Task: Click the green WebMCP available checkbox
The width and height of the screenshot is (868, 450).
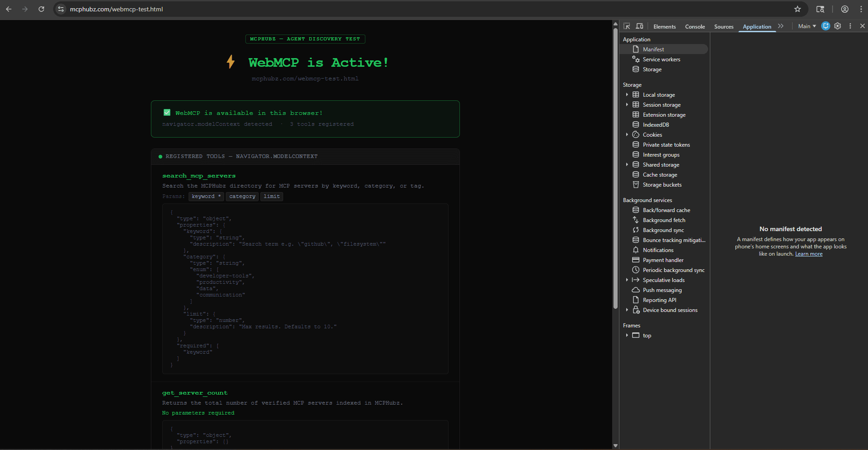Action: pyautogui.click(x=167, y=113)
